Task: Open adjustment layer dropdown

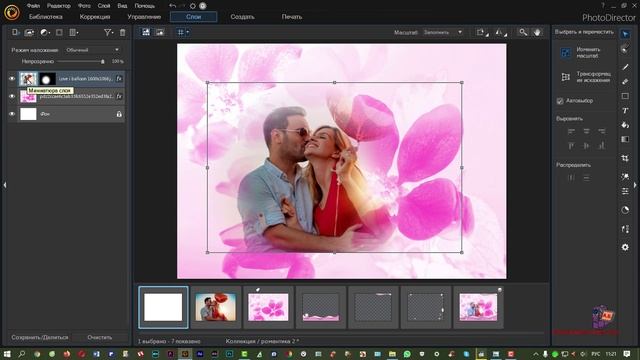Action: tap(45, 32)
